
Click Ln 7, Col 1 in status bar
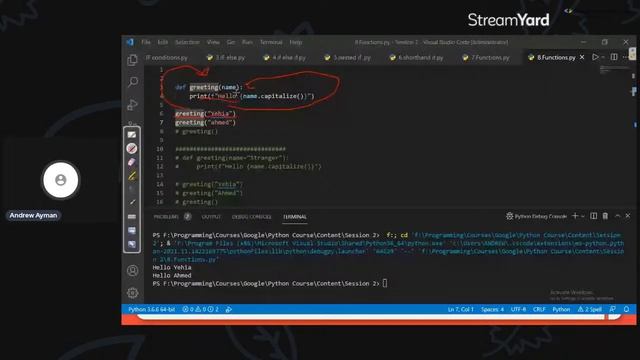point(460,309)
